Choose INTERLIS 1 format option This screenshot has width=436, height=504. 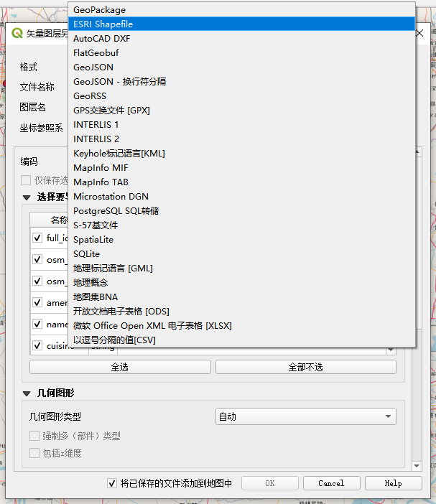tap(241, 124)
